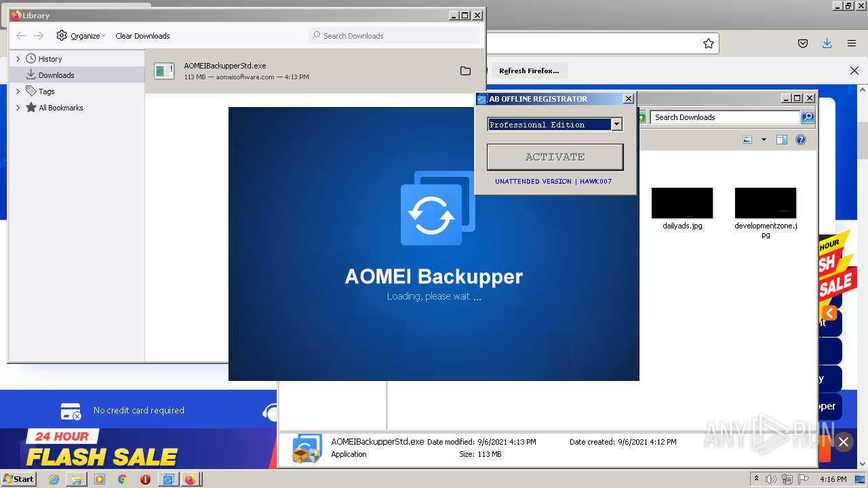Click the Explorer refresh address button
Screen dimensions: 868x488
click(641, 117)
